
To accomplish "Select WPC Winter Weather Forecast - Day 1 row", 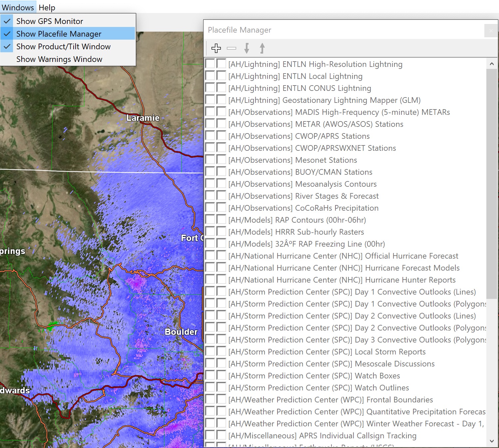I will click(345, 424).
